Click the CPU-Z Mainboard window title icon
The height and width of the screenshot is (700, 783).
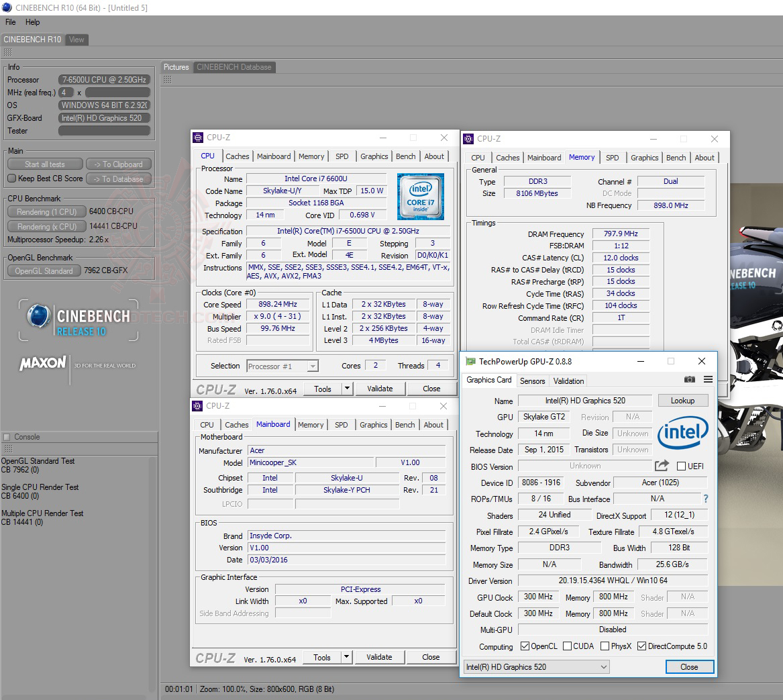[198, 406]
